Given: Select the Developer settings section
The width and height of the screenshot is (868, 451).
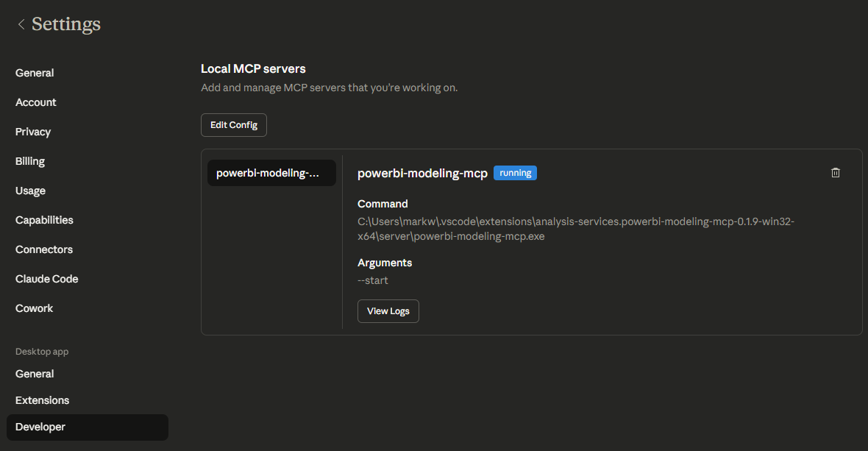Looking at the screenshot, I should (40, 427).
